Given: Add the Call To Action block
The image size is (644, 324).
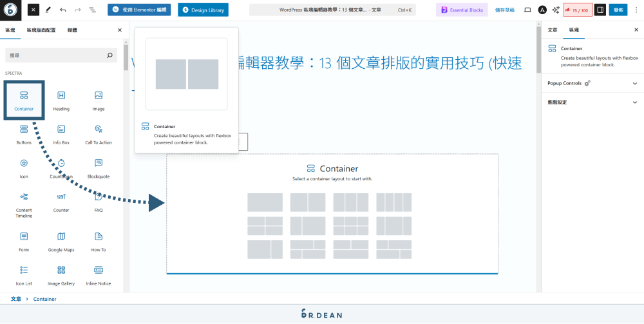Looking at the screenshot, I should coord(99,134).
